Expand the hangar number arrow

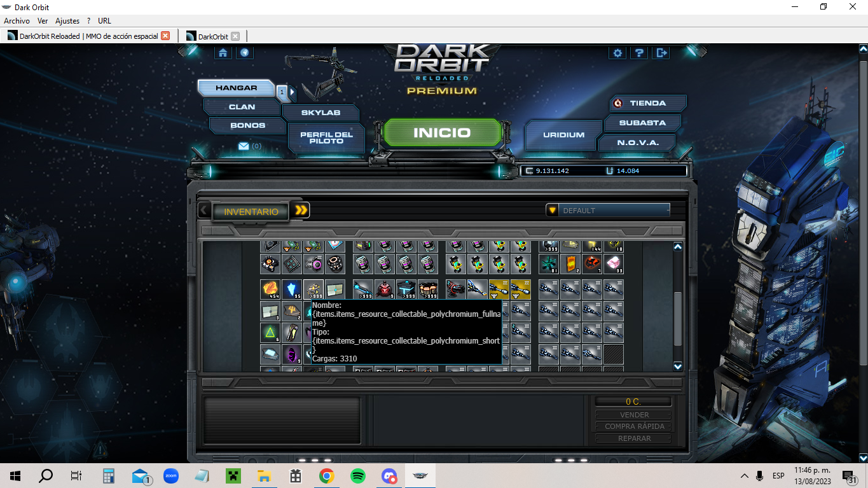[292, 92]
